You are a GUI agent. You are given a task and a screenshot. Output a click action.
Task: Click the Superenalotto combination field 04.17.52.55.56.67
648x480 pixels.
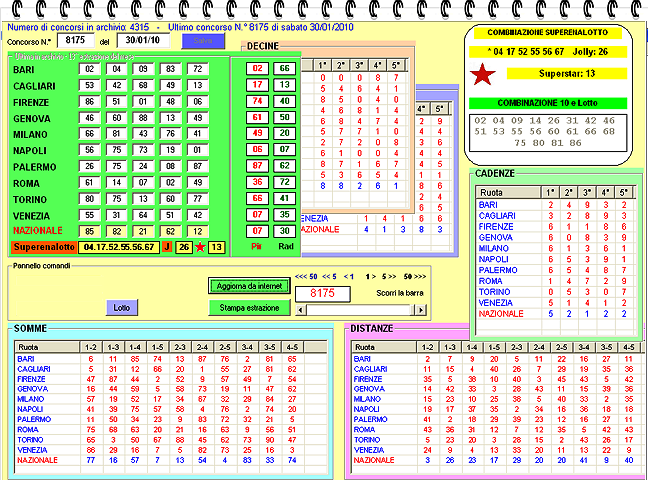119,247
